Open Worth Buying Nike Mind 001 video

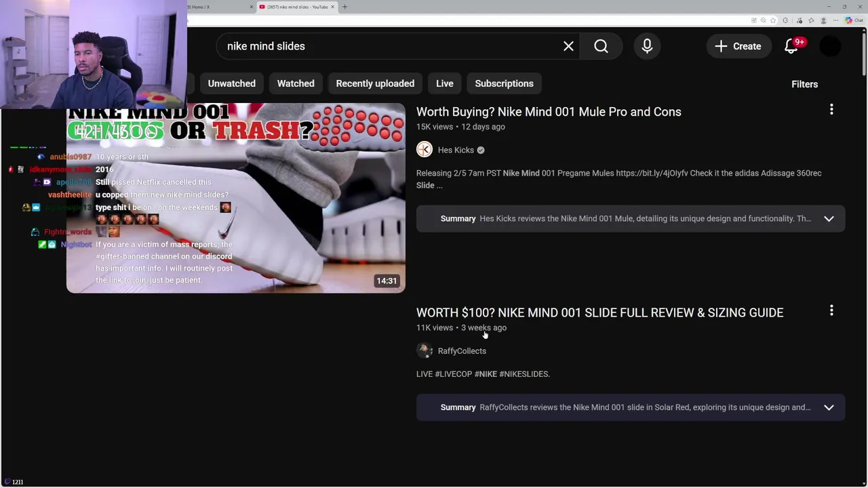(549, 112)
